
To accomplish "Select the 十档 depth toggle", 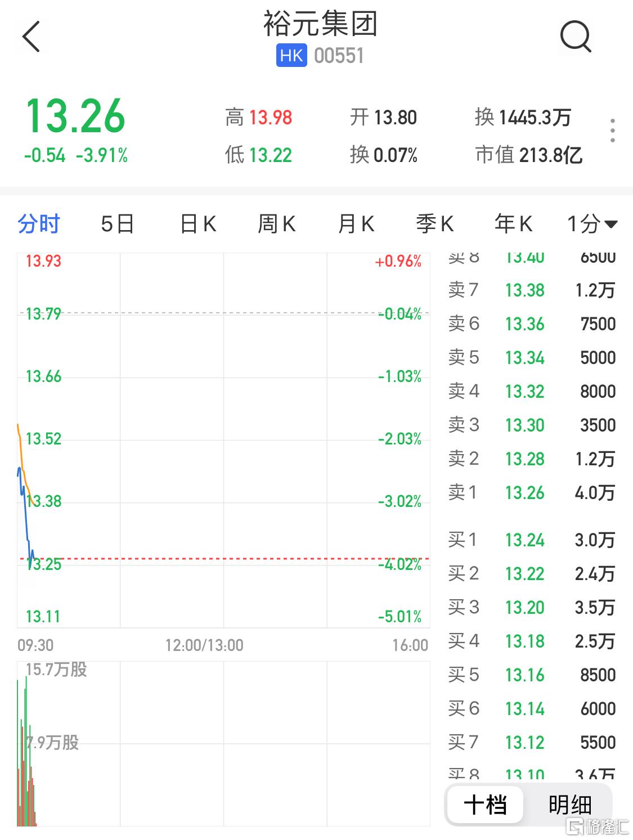I will tap(485, 805).
